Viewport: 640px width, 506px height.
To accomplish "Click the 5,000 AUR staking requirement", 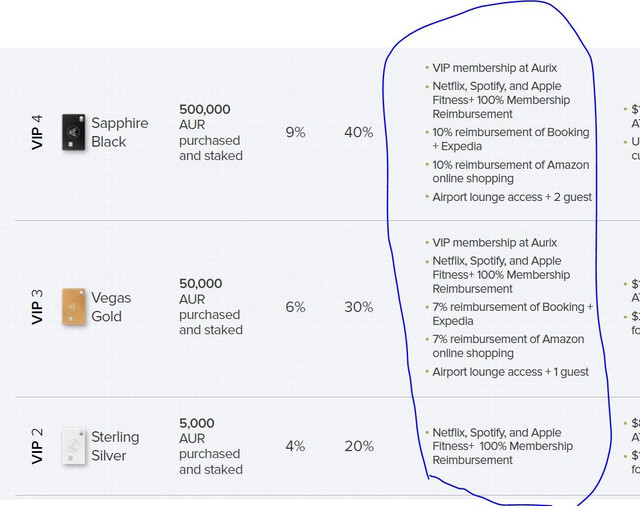I will coord(211,446).
